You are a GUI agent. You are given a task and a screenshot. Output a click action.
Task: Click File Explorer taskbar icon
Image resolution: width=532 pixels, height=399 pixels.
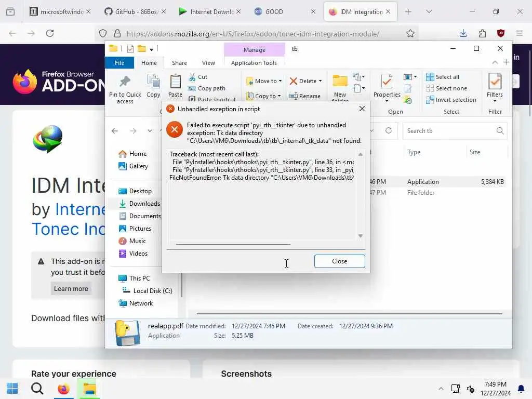(89, 389)
